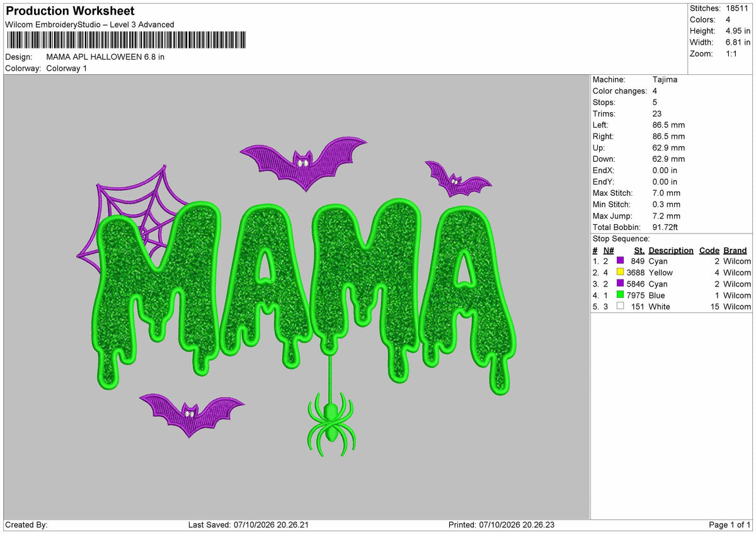Click the 'Code' column header

point(709,251)
